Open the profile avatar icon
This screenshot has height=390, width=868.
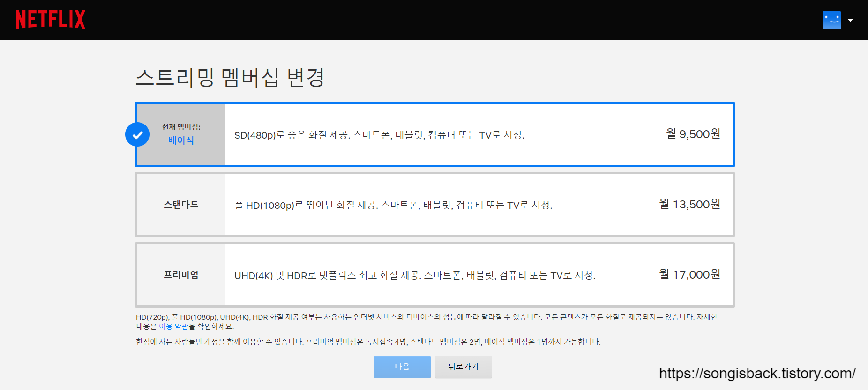[832, 20]
